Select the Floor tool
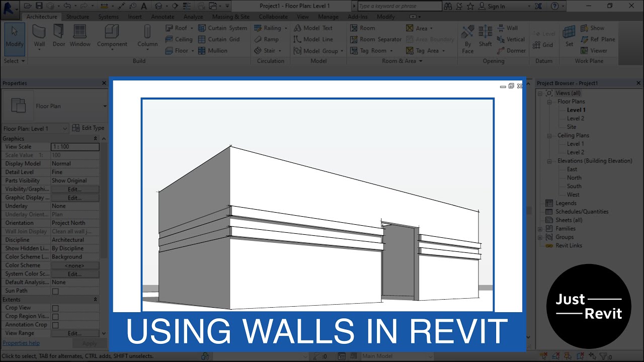644x362 pixels. (x=179, y=51)
